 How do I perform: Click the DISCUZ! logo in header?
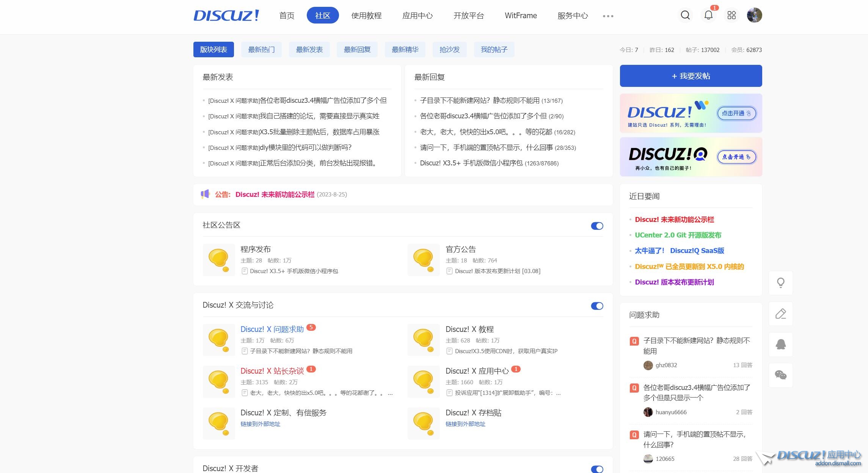click(x=226, y=16)
